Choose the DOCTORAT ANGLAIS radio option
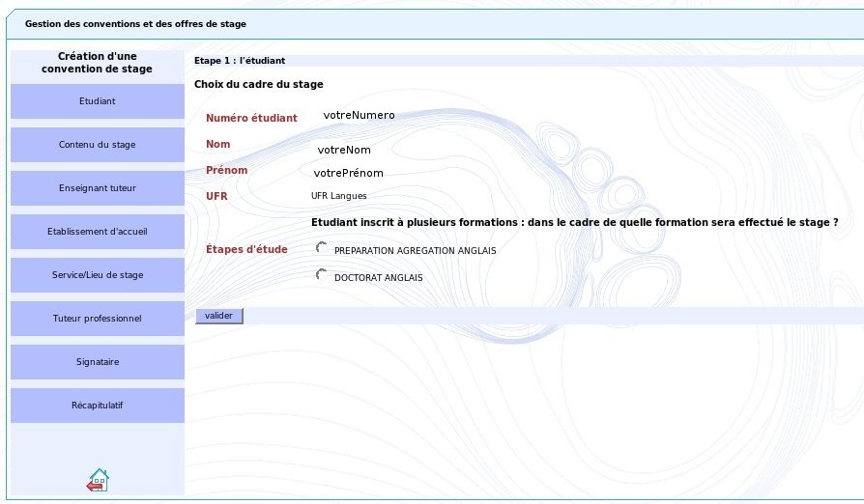 pyautogui.click(x=322, y=275)
